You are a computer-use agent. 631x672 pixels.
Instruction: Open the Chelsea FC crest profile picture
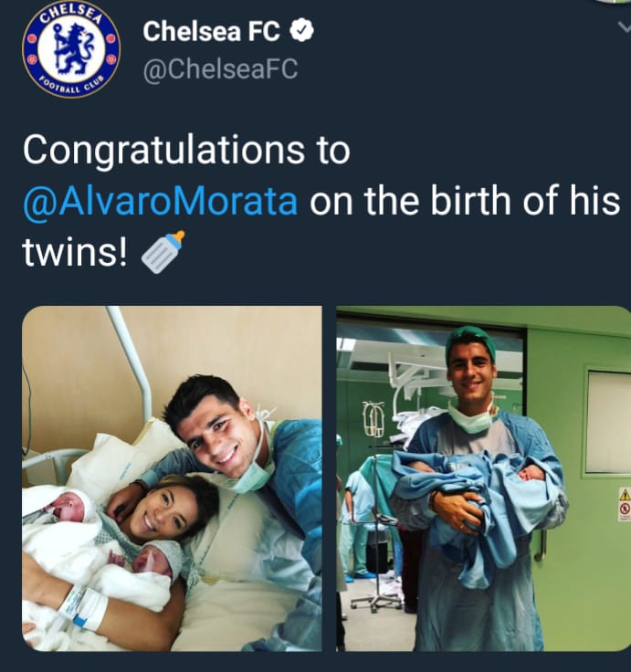click(71, 48)
